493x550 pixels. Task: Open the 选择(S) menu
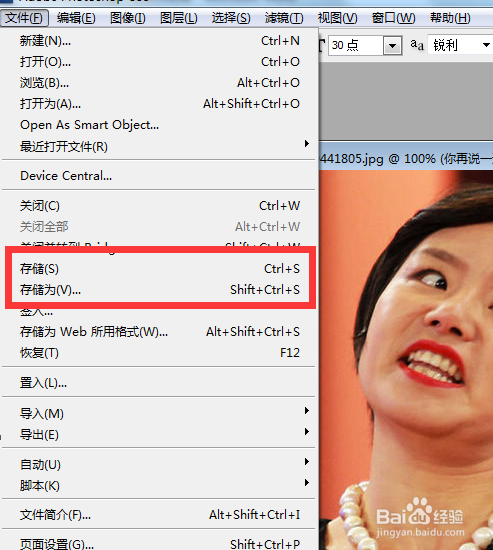coord(231,18)
